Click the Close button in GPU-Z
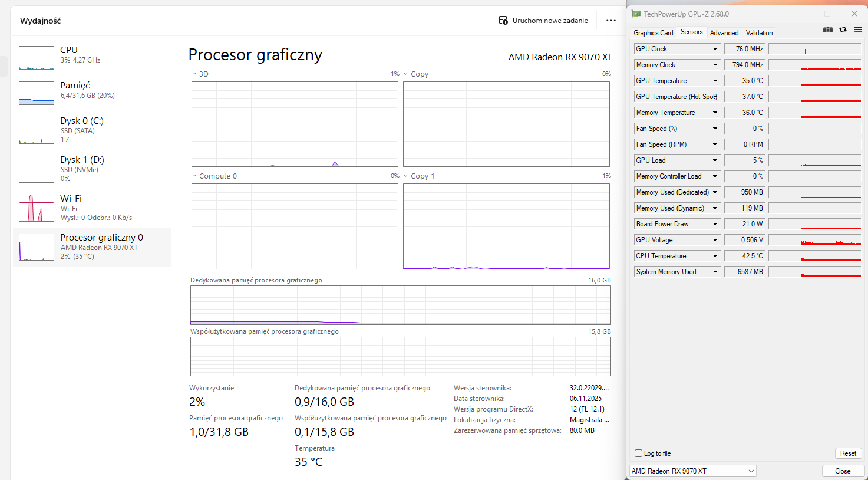The image size is (868, 480). pos(843,471)
